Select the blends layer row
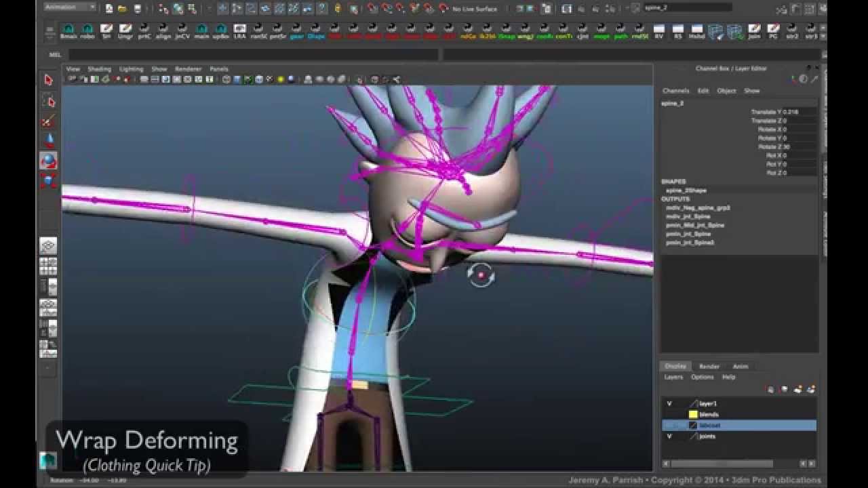 point(739,414)
